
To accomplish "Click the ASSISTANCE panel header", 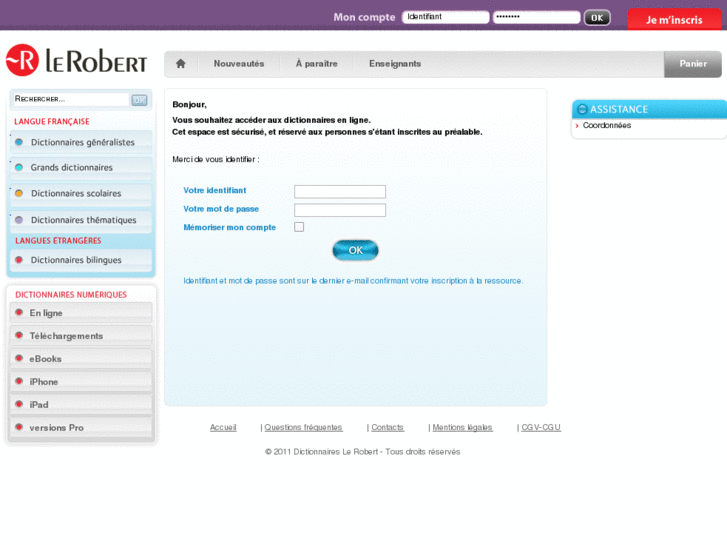I will tap(649, 109).
